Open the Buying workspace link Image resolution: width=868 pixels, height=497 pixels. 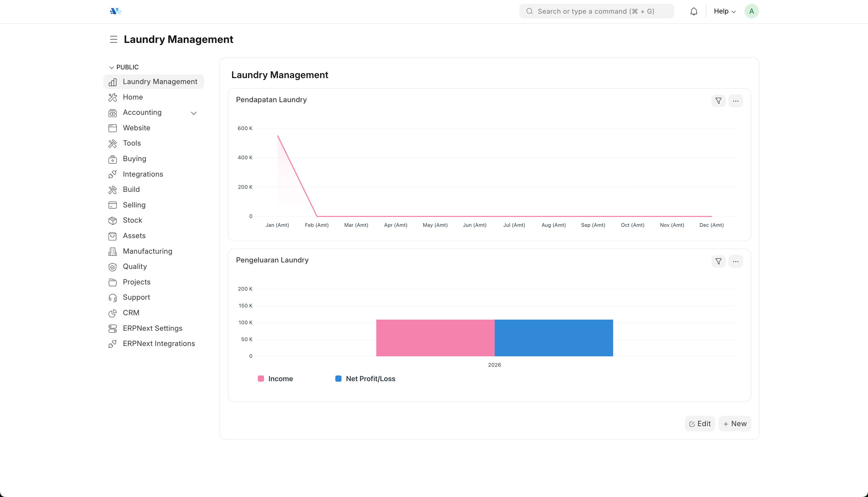(x=153, y=159)
